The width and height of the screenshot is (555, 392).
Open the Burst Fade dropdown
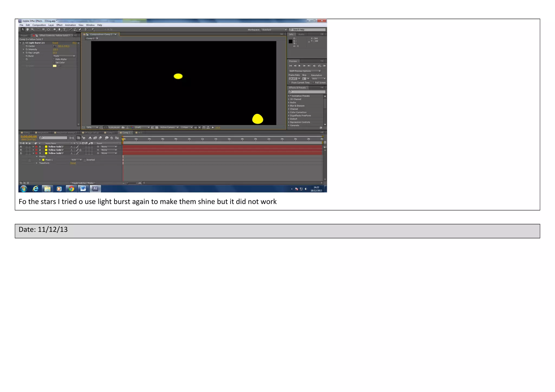click(64, 56)
